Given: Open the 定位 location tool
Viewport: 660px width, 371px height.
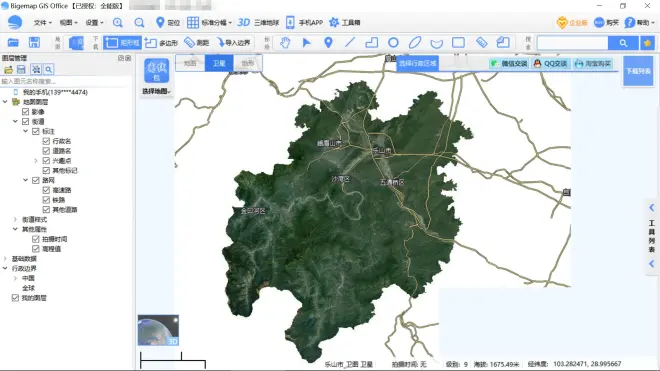Looking at the screenshot, I should [x=168, y=22].
